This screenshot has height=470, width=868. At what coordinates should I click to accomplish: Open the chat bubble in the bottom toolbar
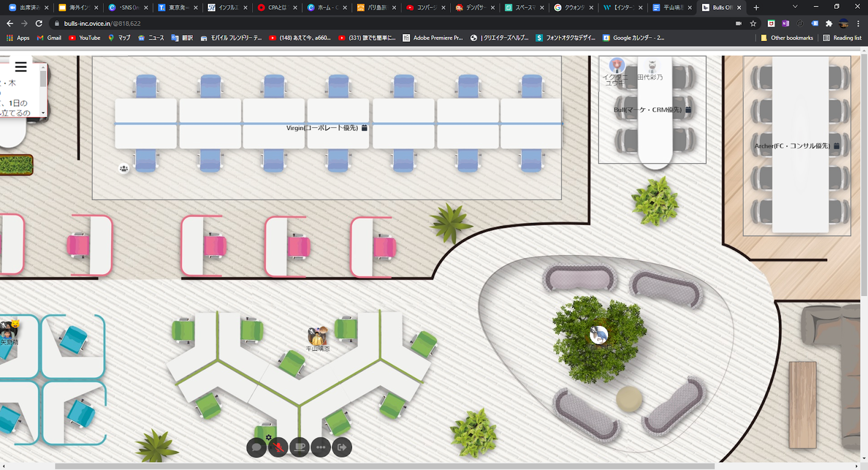256,447
